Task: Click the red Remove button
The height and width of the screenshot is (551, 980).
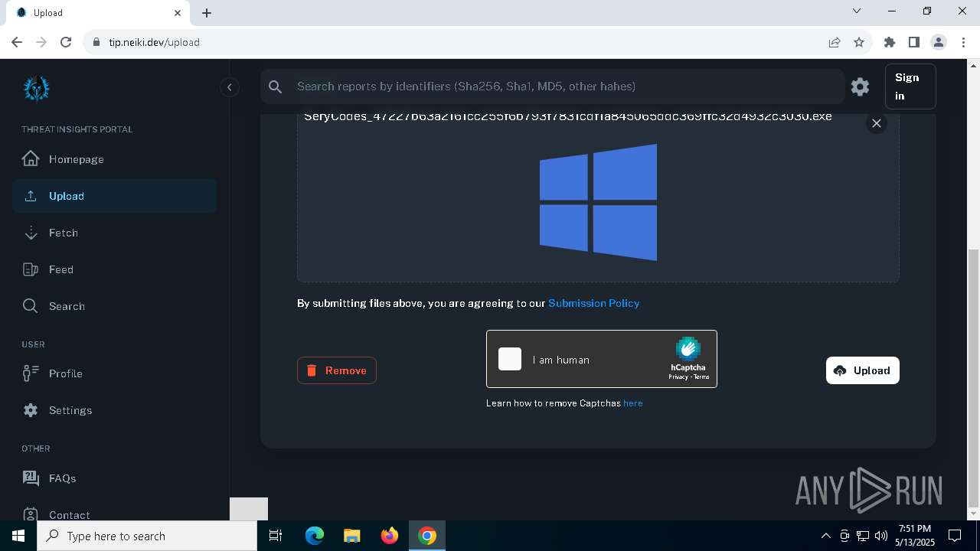Action: 337,370
